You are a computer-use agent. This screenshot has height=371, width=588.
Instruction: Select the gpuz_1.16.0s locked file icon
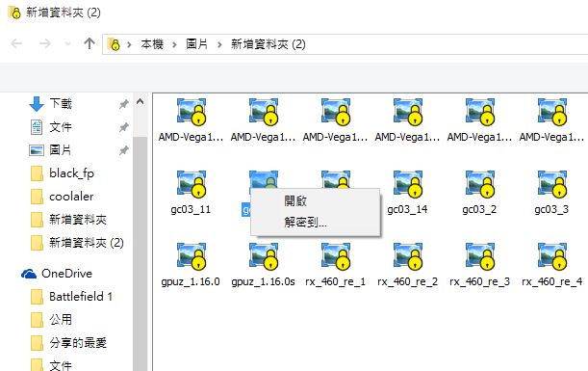tap(264, 256)
